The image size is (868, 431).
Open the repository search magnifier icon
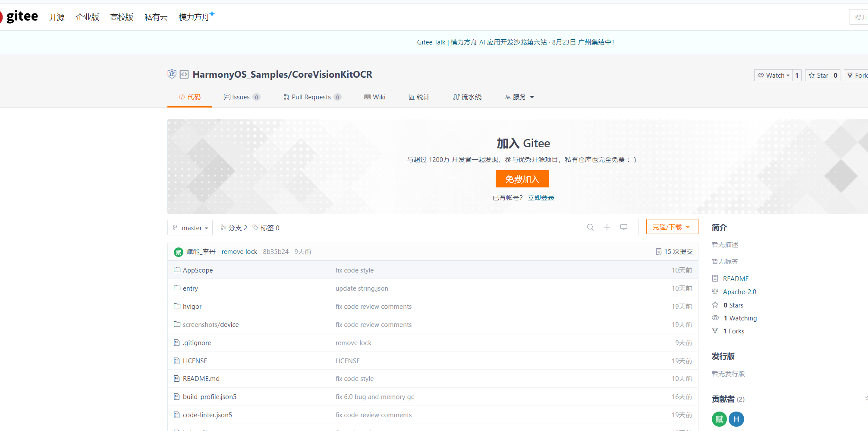point(590,227)
